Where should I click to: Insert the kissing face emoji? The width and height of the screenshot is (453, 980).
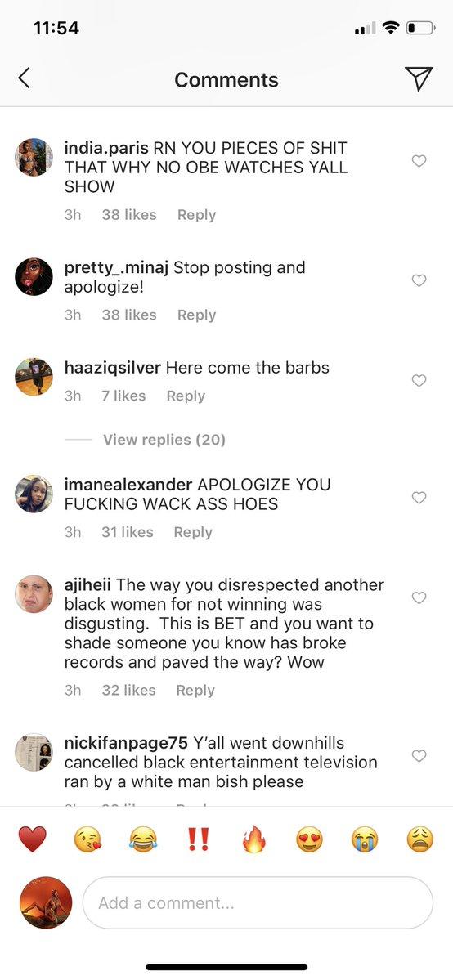[88, 839]
